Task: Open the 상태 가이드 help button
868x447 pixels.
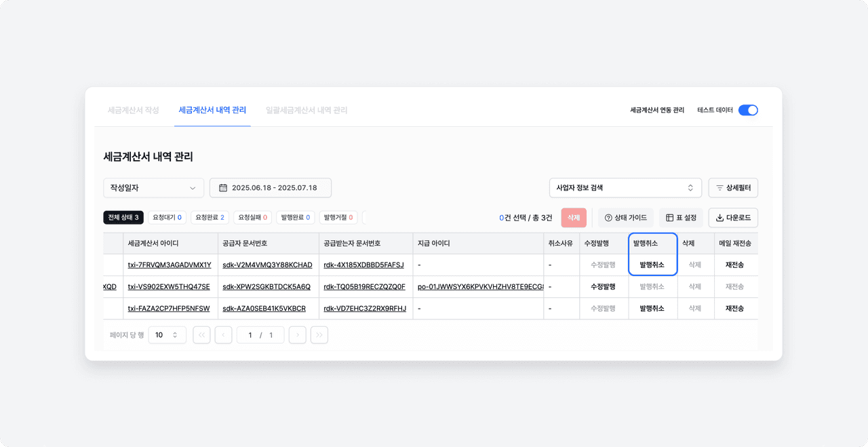Action: 625,218
